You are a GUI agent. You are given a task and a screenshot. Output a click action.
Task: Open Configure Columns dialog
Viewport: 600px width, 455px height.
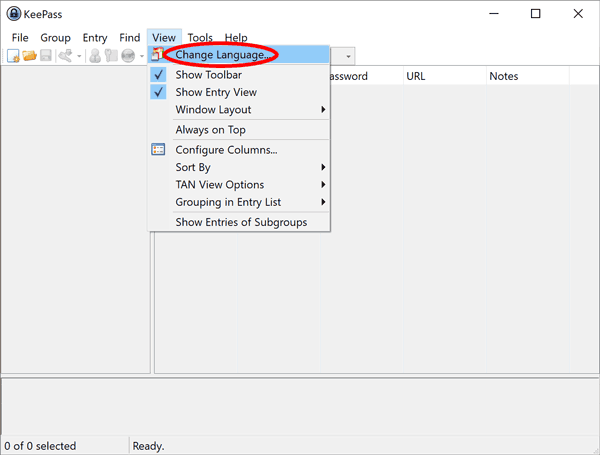[x=239, y=150]
